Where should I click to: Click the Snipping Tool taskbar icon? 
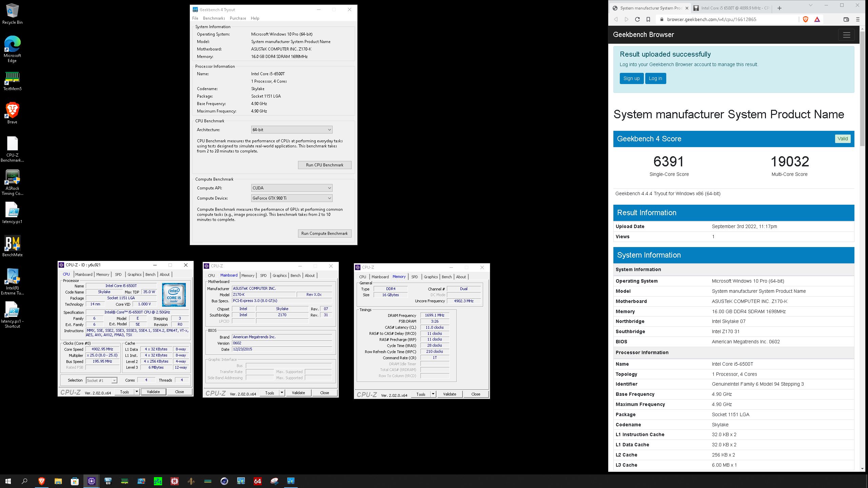[274, 481]
